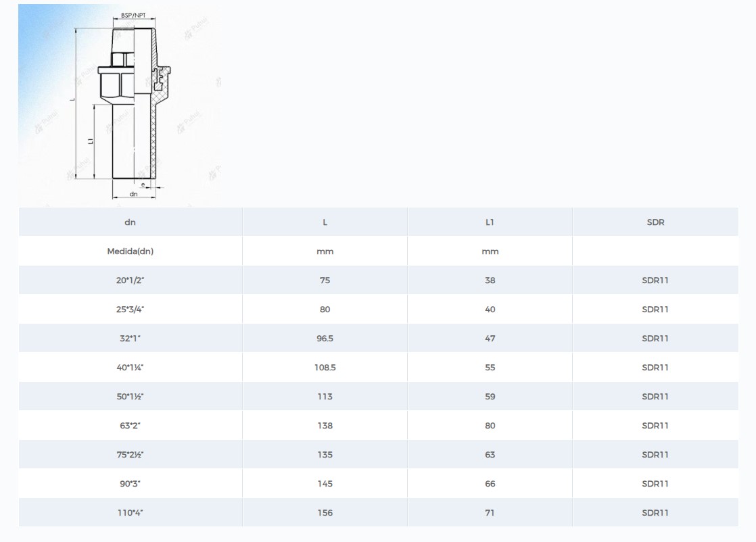This screenshot has height=542, width=756.
Task: Select the 20*1/2" size cell
Action: 131,280
